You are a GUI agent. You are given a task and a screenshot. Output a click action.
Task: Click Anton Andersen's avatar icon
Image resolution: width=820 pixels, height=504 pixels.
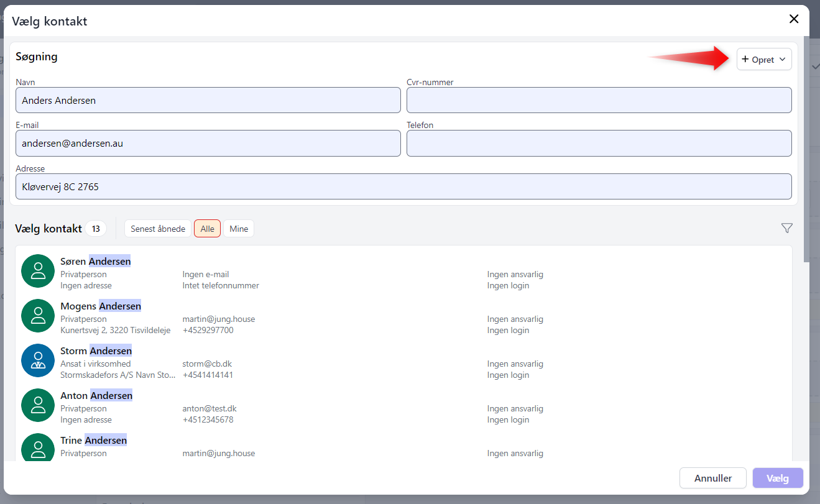point(38,405)
